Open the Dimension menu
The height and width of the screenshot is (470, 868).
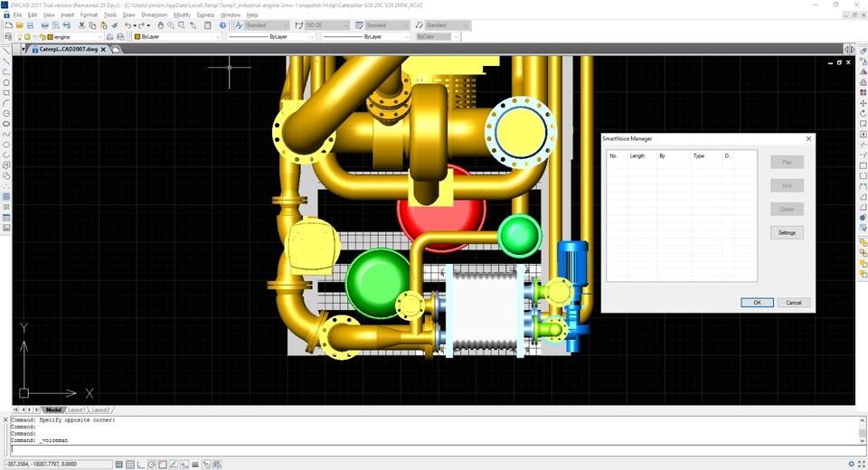pos(154,15)
